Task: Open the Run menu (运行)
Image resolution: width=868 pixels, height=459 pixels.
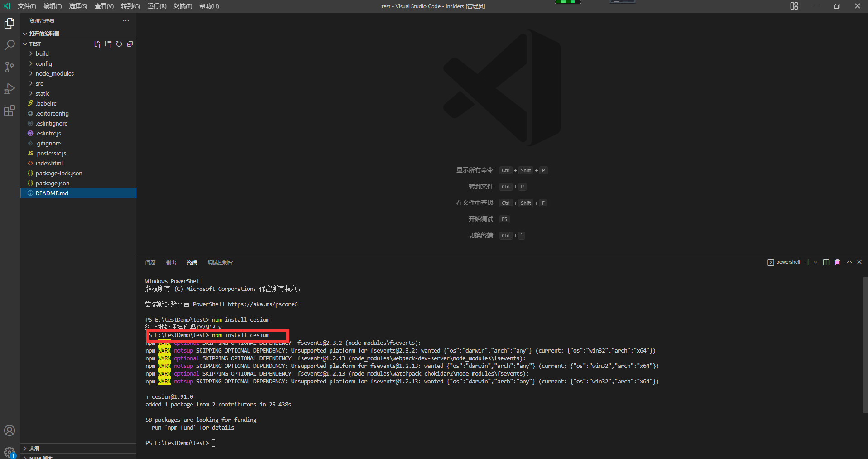Action: [x=157, y=6]
